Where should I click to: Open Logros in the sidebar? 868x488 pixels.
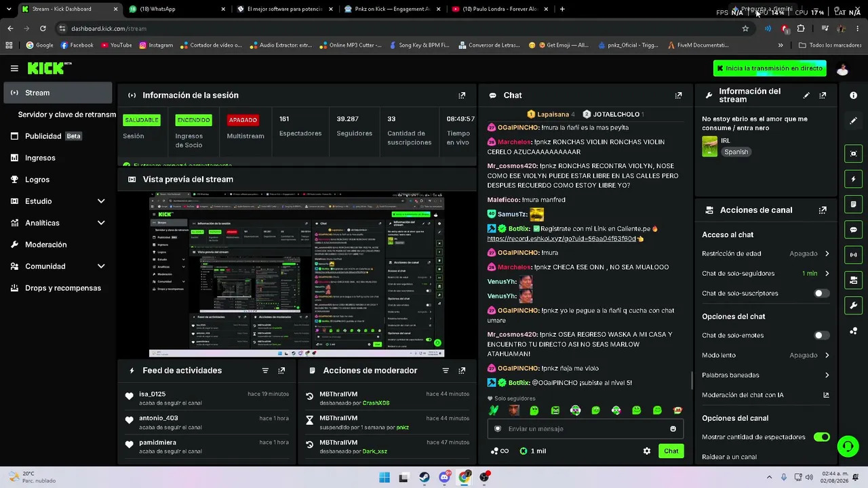[x=58, y=180]
